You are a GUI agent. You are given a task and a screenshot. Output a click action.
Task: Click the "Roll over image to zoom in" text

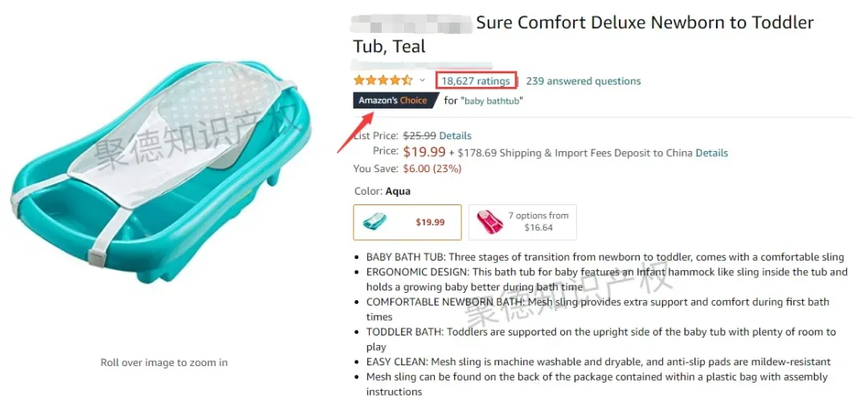click(164, 362)
